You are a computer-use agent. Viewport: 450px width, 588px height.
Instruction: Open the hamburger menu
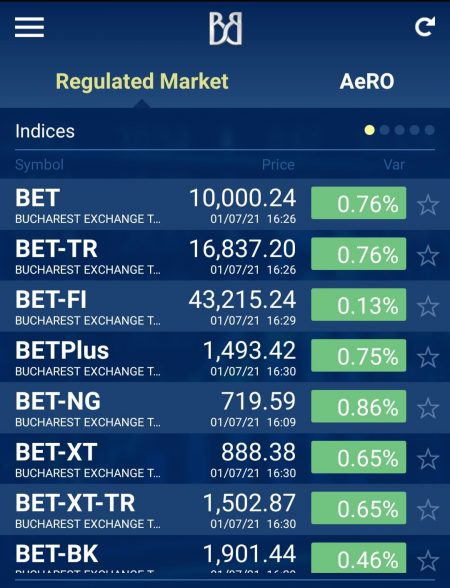pyautogui.click(x=29, y=27)
